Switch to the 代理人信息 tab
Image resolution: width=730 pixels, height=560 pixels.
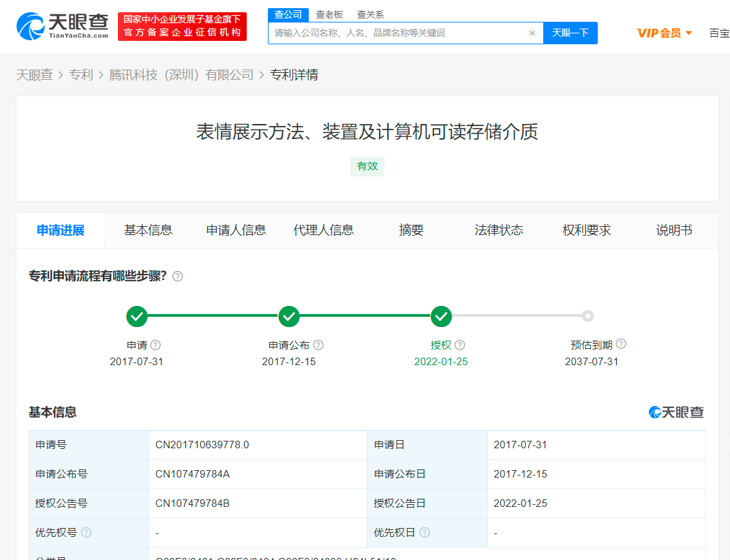click(324, 230)
